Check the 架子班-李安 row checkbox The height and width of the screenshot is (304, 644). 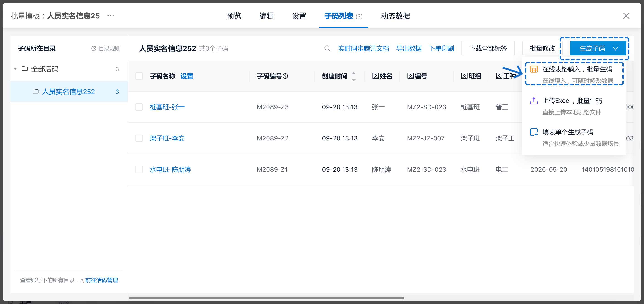pyautogui.click(x=139, y=138)
